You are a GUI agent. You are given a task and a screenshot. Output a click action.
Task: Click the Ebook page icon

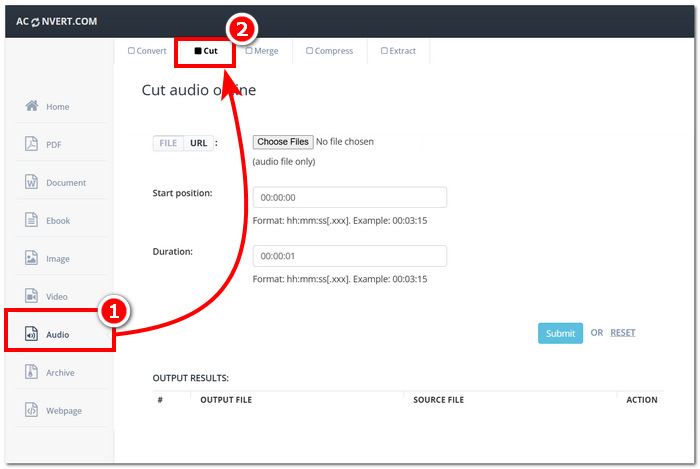coord(31,220)
